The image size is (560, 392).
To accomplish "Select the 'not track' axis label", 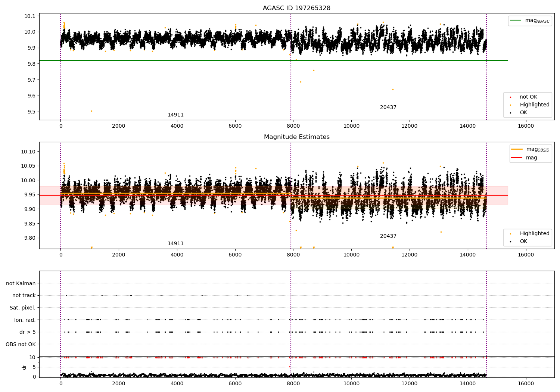I will tap(24, 295).
